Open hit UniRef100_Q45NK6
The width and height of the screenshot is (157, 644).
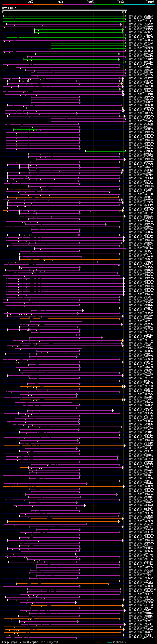[141, 151]
